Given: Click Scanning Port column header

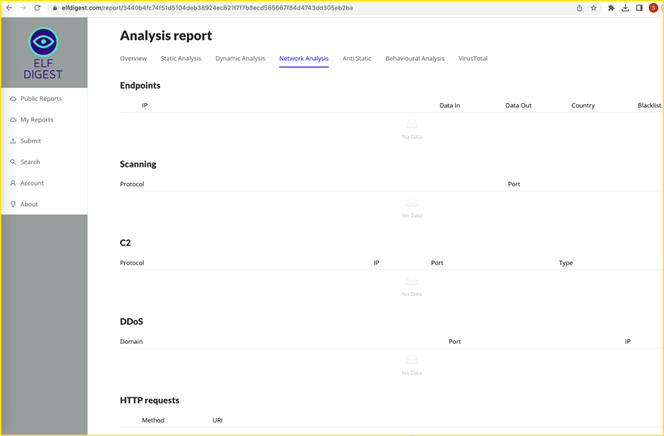Looking at the screenshot, I should [514, 184].
